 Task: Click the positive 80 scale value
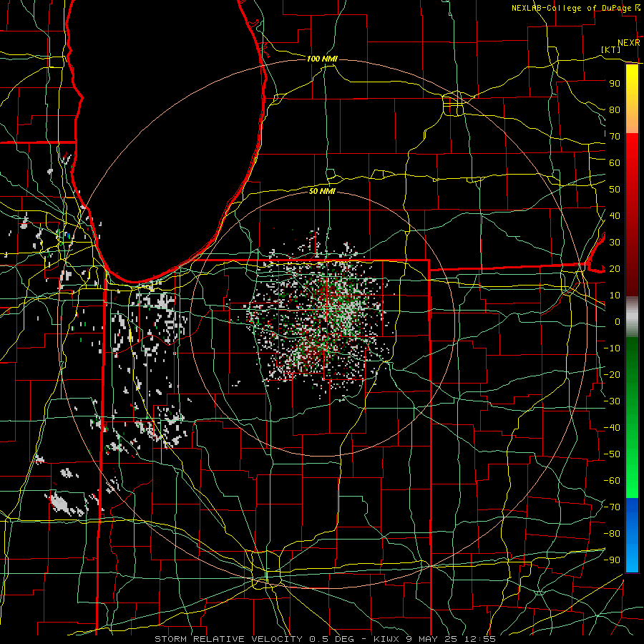tap(615, 109)
